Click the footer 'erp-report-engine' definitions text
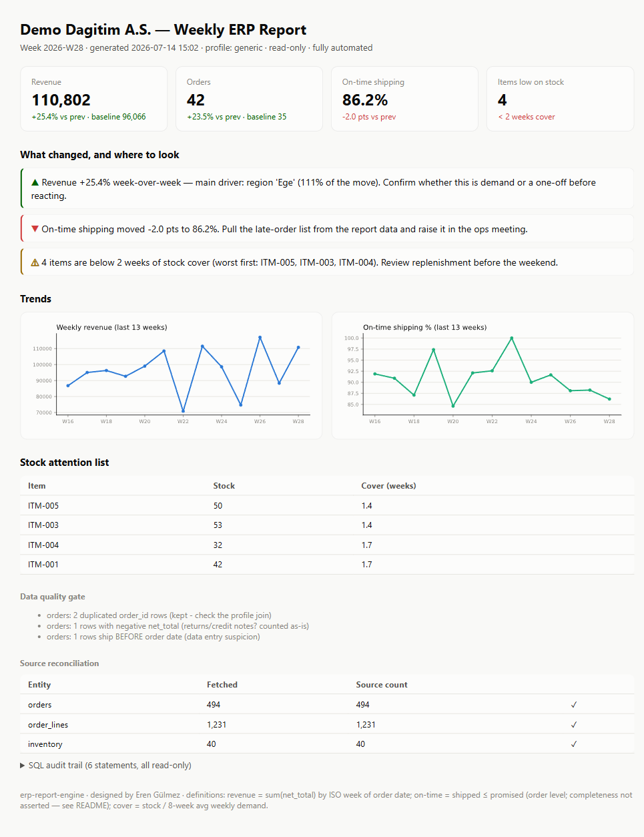Screen dimensions: 644x837 (326, 800)
